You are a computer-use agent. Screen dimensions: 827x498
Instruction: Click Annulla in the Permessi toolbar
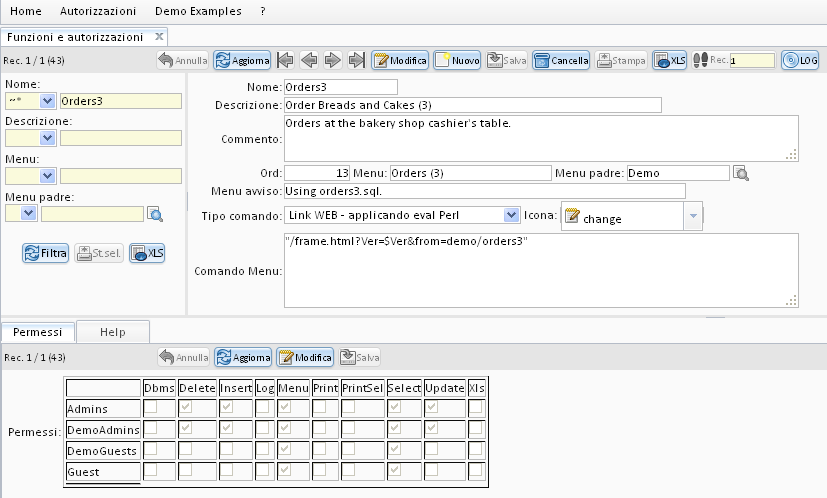[x=184, y=357]
